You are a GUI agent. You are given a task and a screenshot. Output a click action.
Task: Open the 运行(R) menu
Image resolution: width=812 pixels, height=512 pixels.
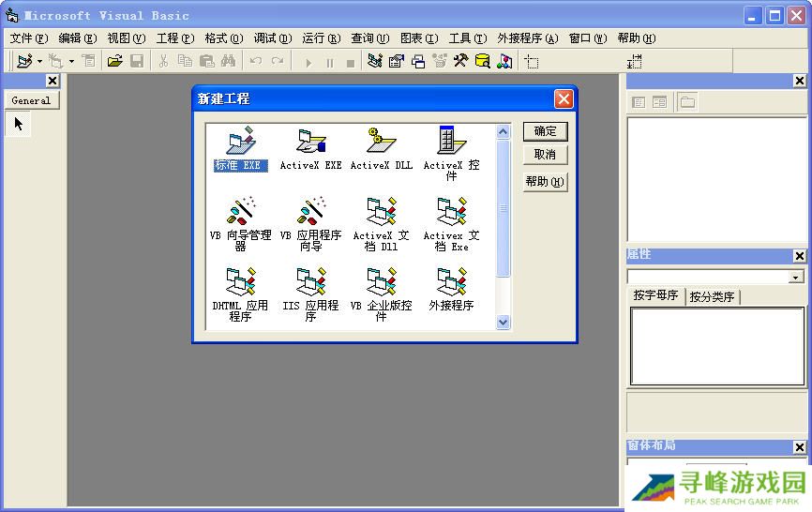pos(322,38)
